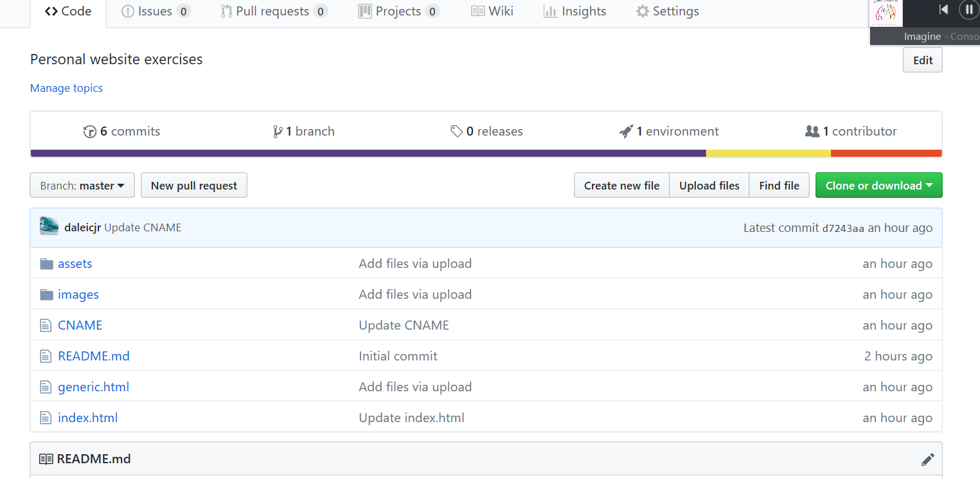Open 'Update CNAME' message in CNAME row
Viewport: 980px width, 478px height.
click(x=404, y=325)
